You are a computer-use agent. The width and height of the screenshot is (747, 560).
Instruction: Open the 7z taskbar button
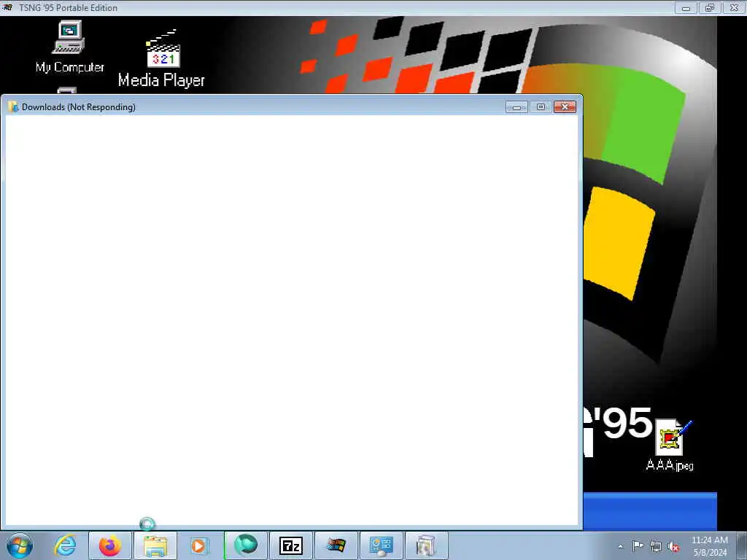(290, 545)
